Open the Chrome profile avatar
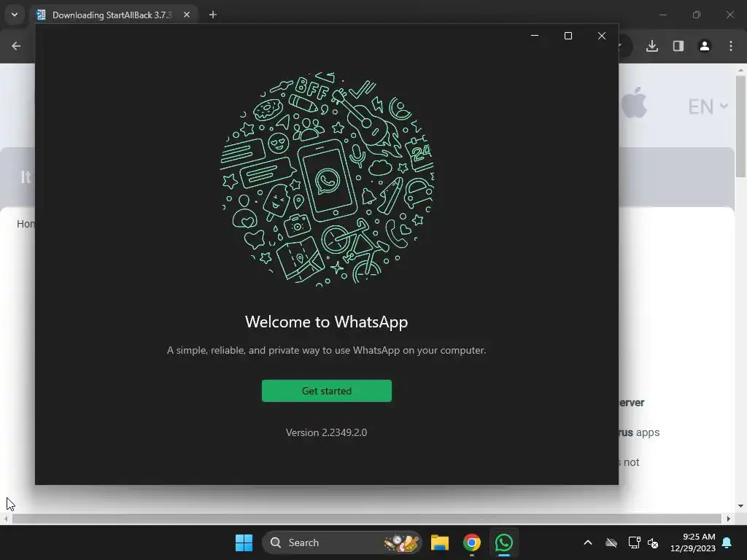Viewport: 747px width, 560px height. tap(704, 46)
